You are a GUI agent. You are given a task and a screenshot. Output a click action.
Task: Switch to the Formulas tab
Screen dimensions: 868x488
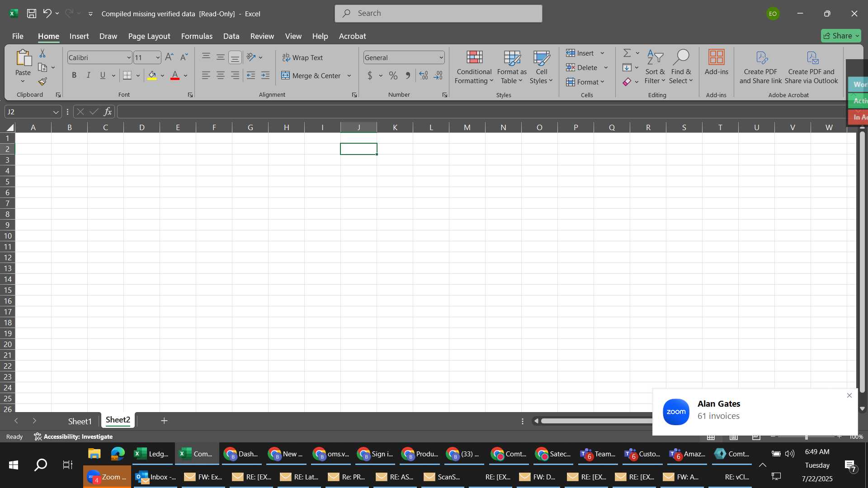point(197,36)
